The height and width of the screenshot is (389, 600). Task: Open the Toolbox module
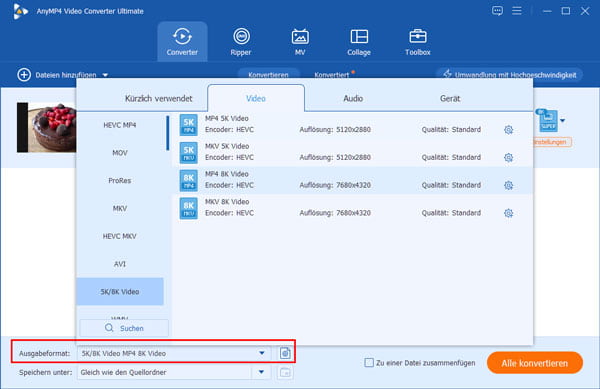417,42
